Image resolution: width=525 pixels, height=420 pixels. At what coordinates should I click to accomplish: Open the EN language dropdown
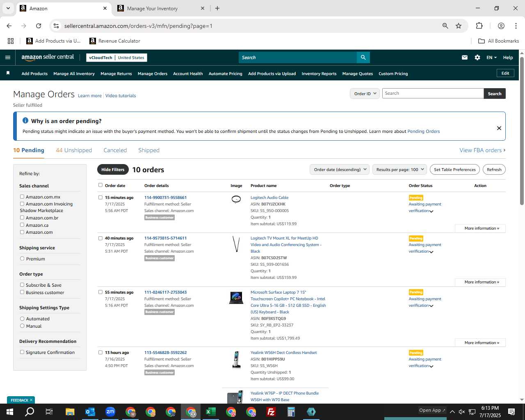tap(491, 57)
